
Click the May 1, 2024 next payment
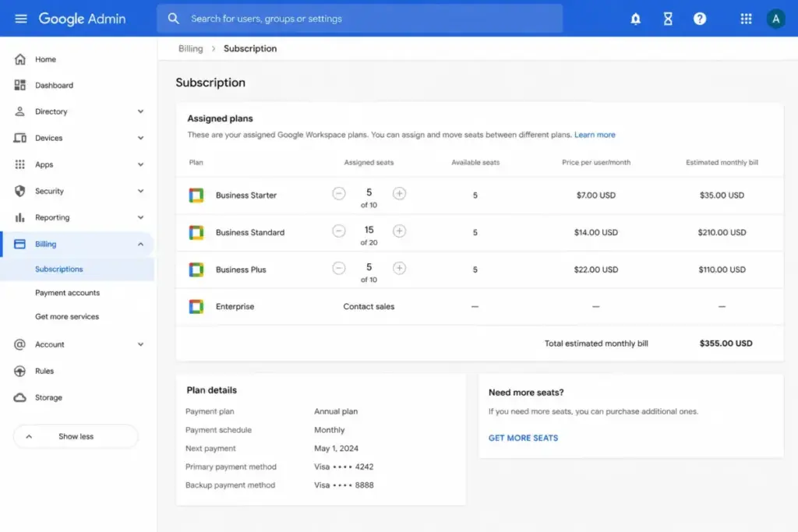336,449
